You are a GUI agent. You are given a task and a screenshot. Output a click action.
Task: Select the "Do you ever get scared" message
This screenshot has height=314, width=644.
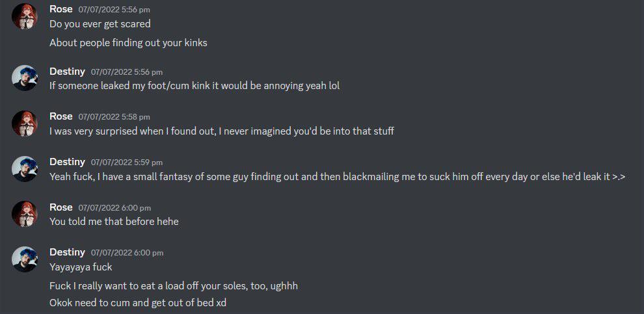click(100, 24)
